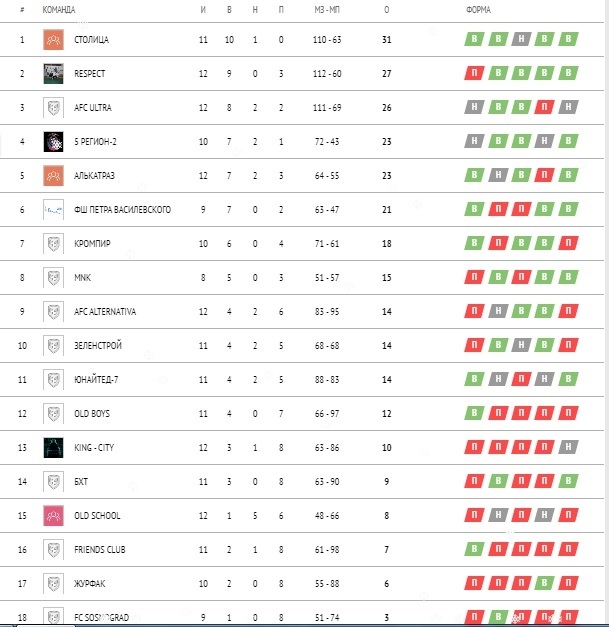The image size is (609, 627).
Task: Click the 5 РЕГИОН-2 team logo
Action: 53,142
